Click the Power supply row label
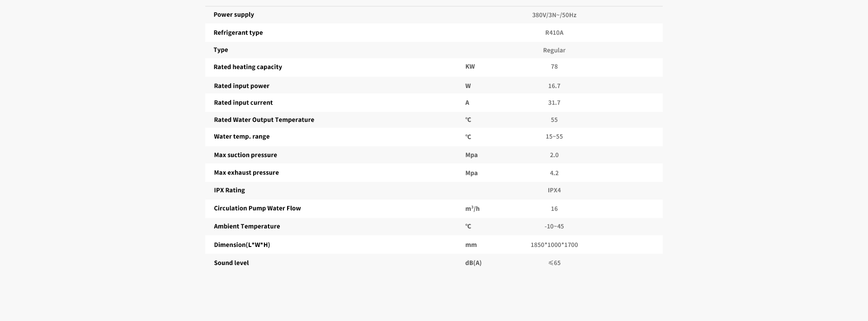The image size is (868, 321). coord(234,14)
